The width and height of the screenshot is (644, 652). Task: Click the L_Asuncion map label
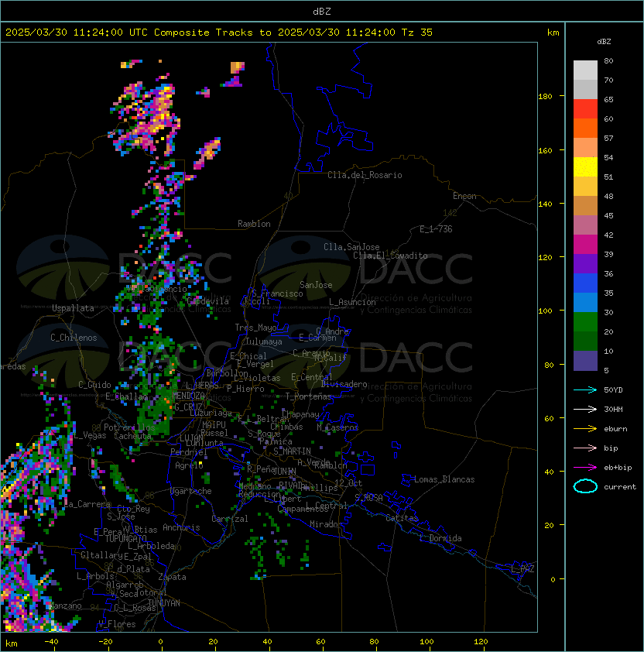(352, 302)
